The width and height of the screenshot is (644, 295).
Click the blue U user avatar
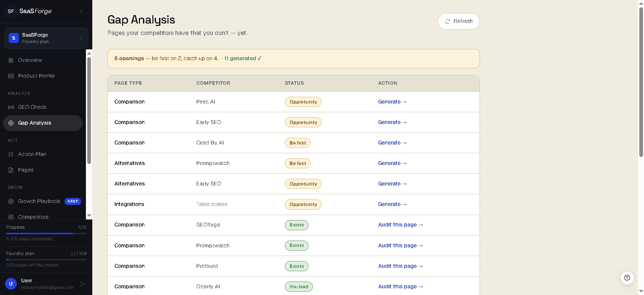pyautogui.click(x=11, y=284)
